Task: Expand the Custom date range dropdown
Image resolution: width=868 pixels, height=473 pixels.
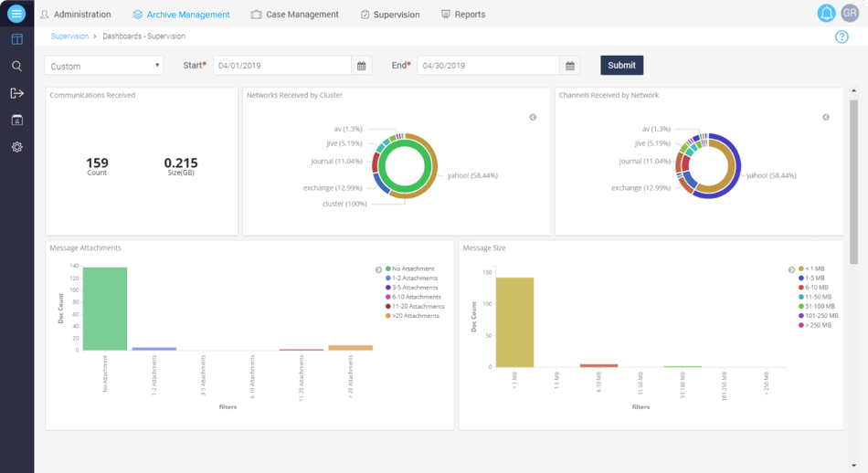Action: (x=103, y=66)
